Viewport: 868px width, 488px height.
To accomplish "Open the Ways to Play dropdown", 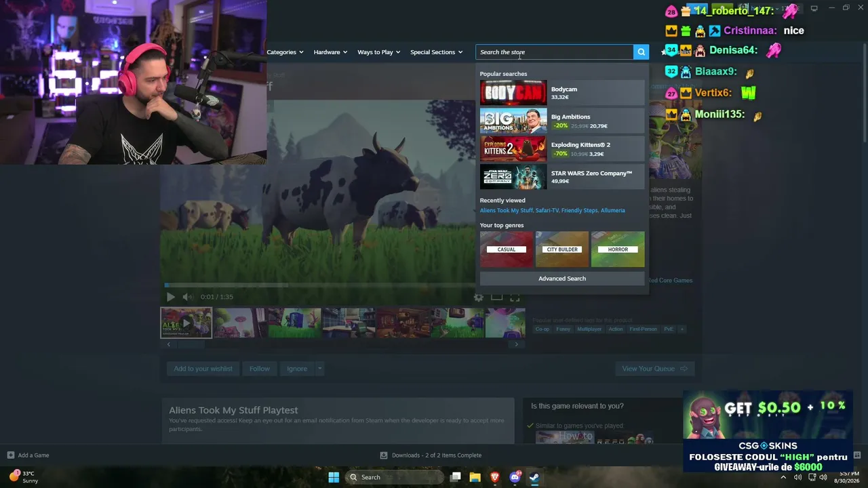I will coord(378,52).
